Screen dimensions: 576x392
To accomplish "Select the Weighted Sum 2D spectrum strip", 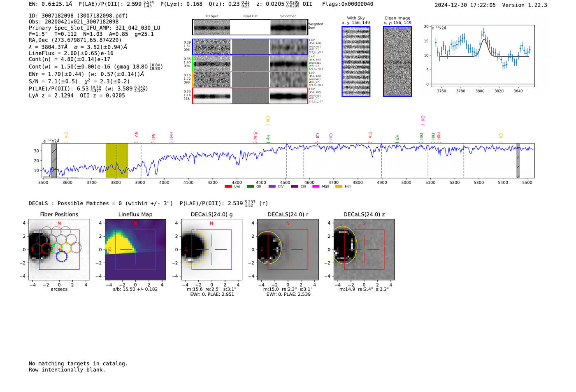I will (250, 27).
